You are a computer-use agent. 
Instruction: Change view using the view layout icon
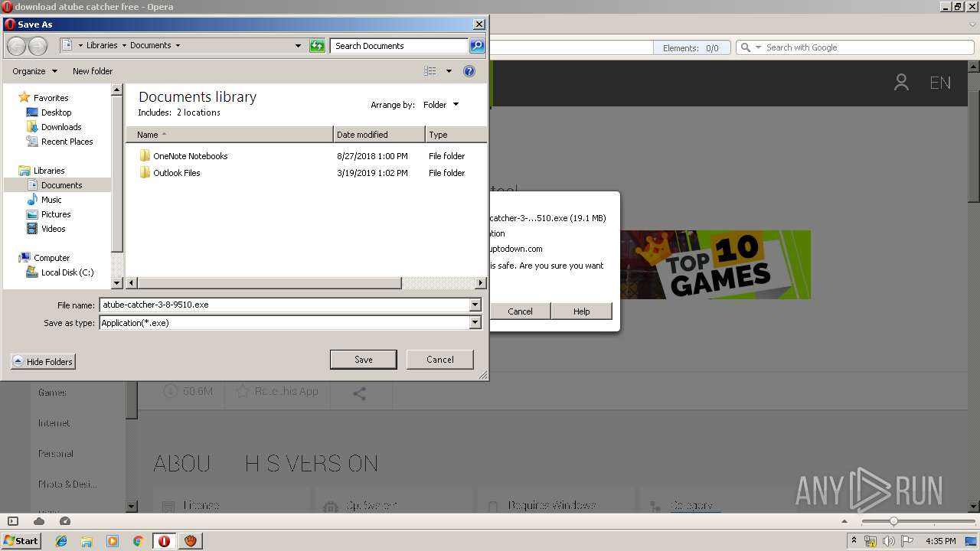[430, 71]
